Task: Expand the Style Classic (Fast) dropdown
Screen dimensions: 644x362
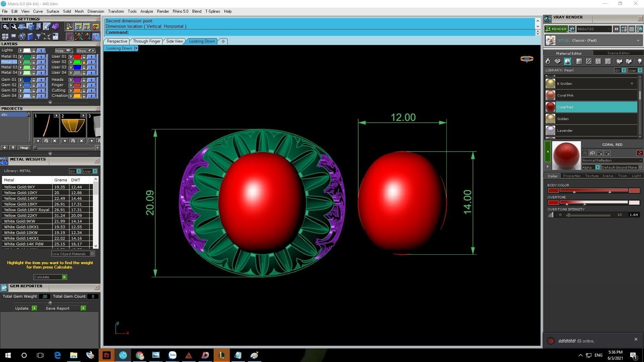Action: 638,41
